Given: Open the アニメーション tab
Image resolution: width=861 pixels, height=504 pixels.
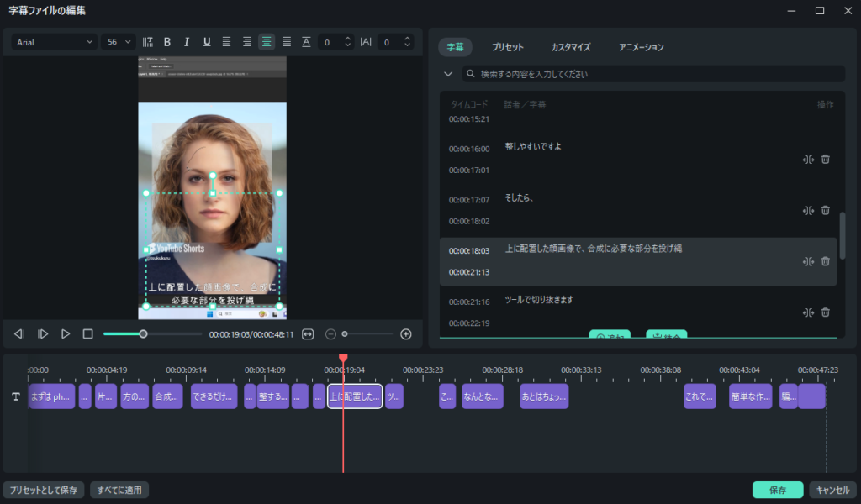Looking at the screenshot, I should 641,47.
